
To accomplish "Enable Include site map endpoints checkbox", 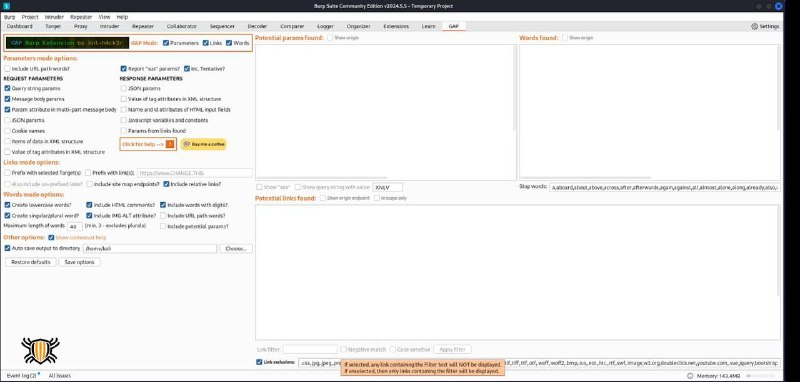I will click(x=90, y=184).
